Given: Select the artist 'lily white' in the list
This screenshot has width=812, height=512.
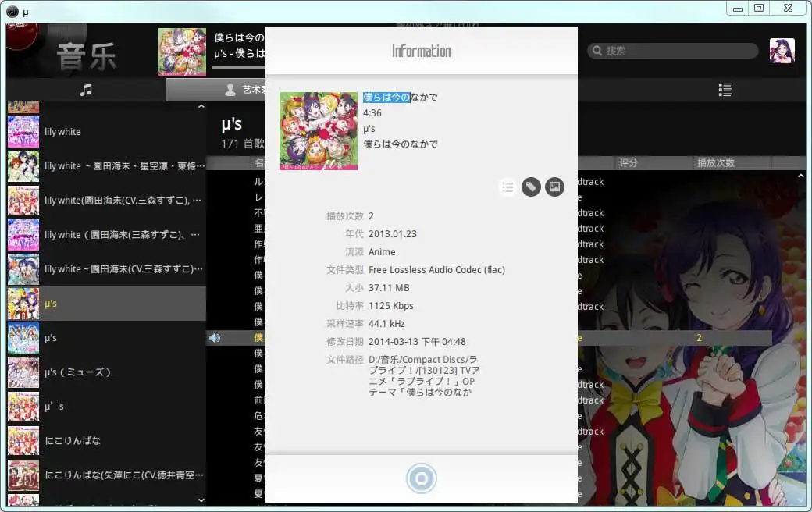Looking at the screenshot, I should [x=106, y=131].
